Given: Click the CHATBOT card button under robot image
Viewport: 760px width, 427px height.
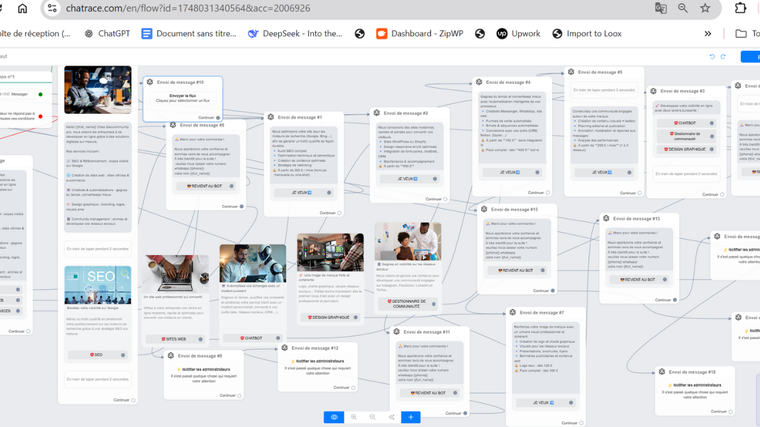Looking at the screenshot, I should pyautogui.click(x=253, y=338).
